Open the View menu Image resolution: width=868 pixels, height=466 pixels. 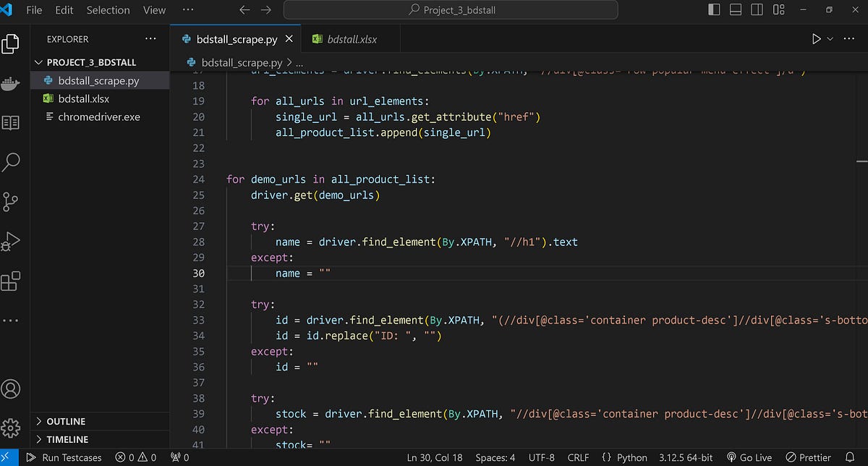tap(154, 9)
